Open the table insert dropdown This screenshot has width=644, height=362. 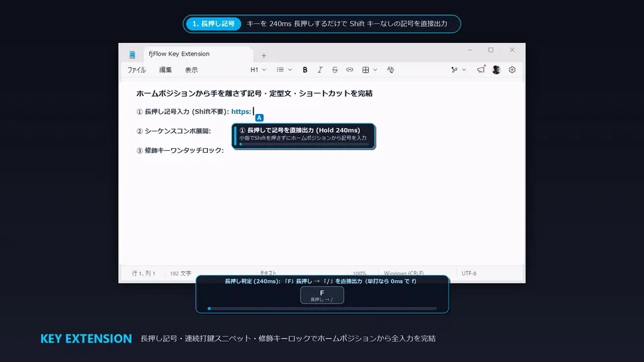click(369, 70)
